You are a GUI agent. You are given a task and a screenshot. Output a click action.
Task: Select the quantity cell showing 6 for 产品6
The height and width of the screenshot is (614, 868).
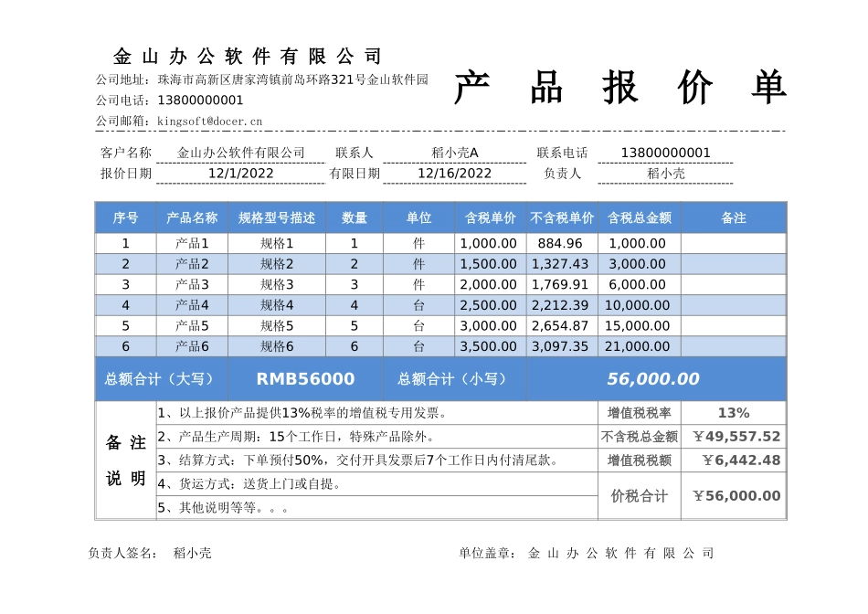point(355,345)
